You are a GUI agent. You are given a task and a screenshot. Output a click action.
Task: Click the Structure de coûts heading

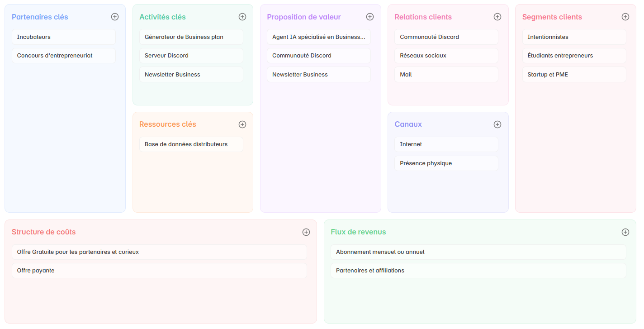pyautogui.click(x=44, y=232)
